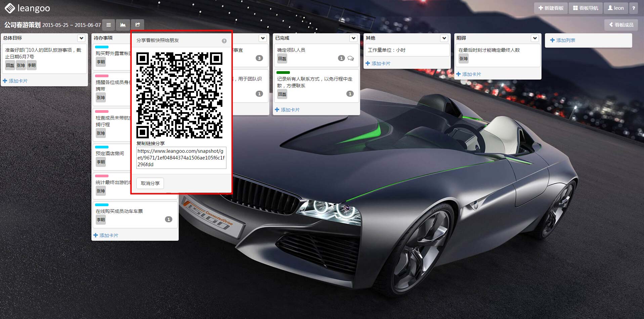The width and height of the screenshot is (644, 319).
Task: Open the 确定领队人员 card
Action: click(316, 55)
